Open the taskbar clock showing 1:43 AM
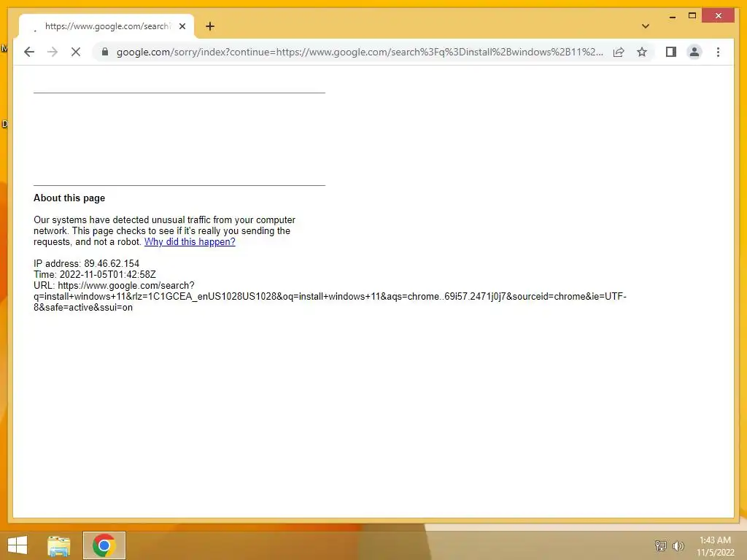 point(715,546)
